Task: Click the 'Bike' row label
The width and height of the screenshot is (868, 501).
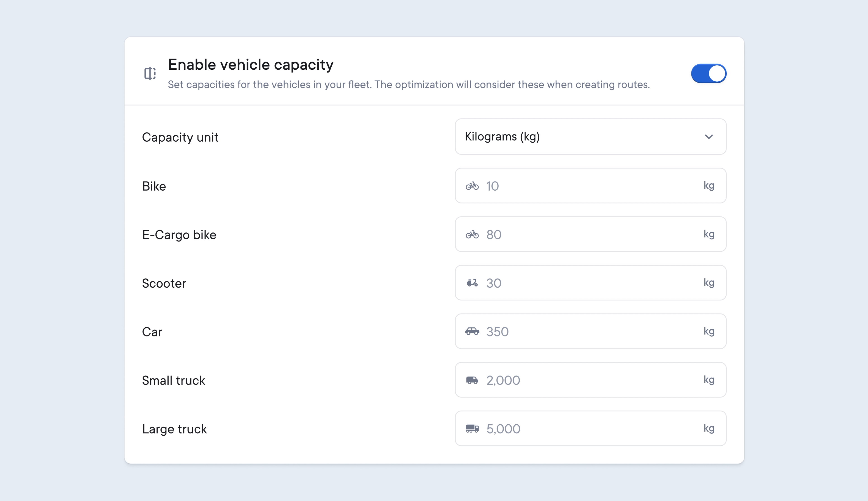Action: (x=154, y=186)
